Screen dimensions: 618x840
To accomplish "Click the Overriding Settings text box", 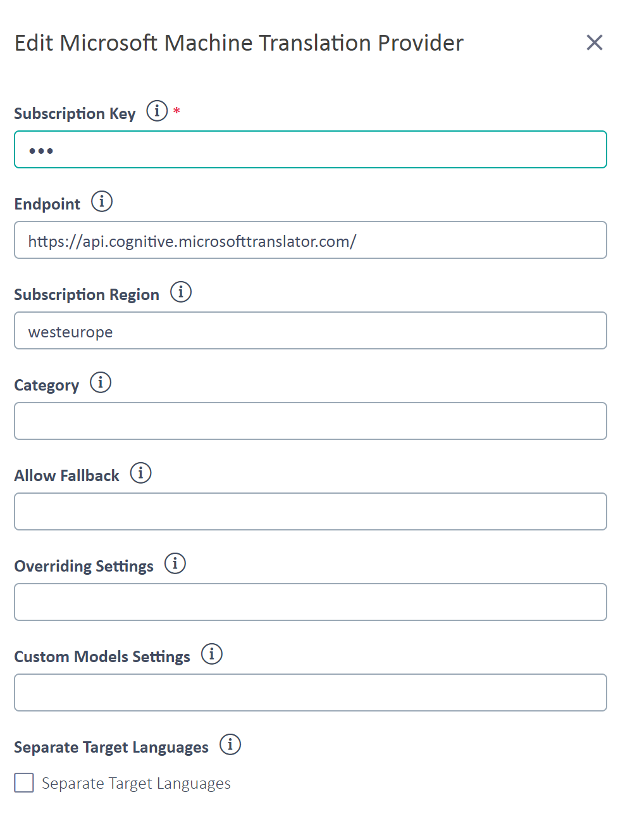I will 311,602.
